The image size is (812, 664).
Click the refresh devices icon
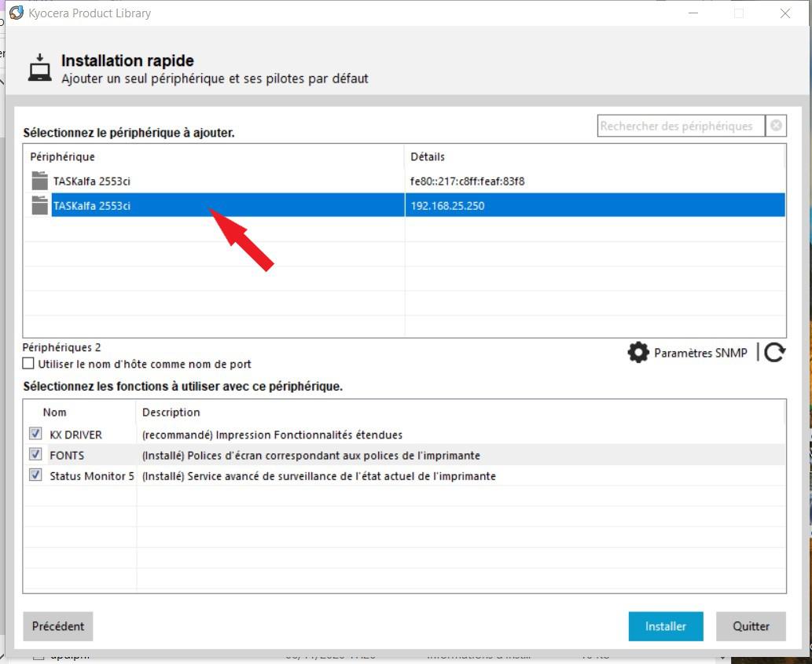tap(774, 353)
